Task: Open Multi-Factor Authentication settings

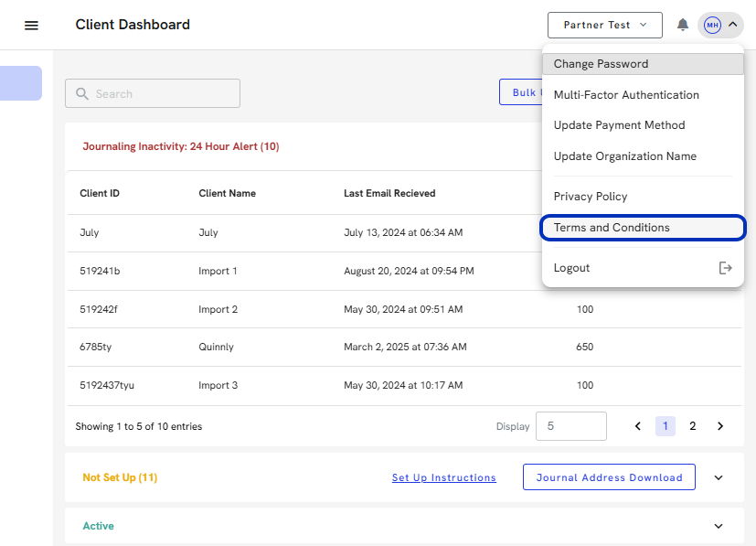Action: [x=626, y=95]
